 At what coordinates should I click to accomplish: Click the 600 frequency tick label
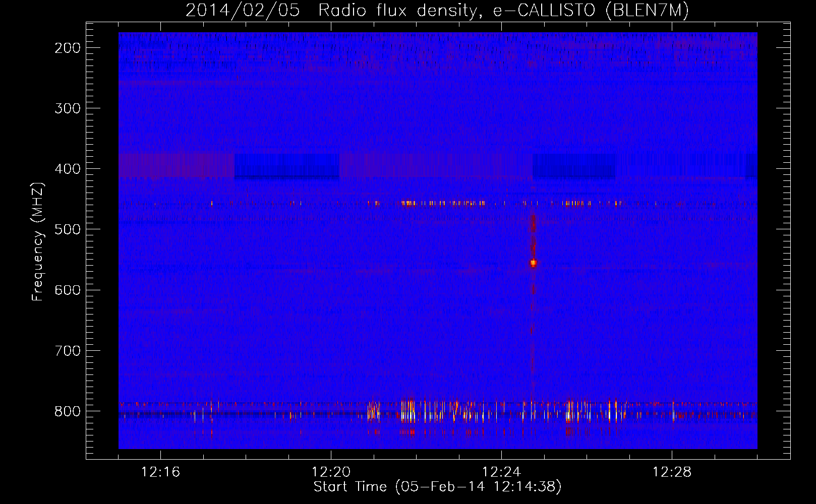68,290
